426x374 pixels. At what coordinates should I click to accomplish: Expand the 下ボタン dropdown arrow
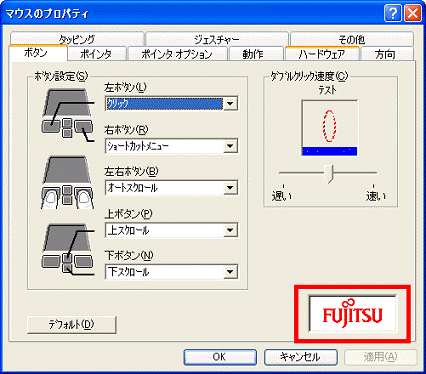click(230, 272)
